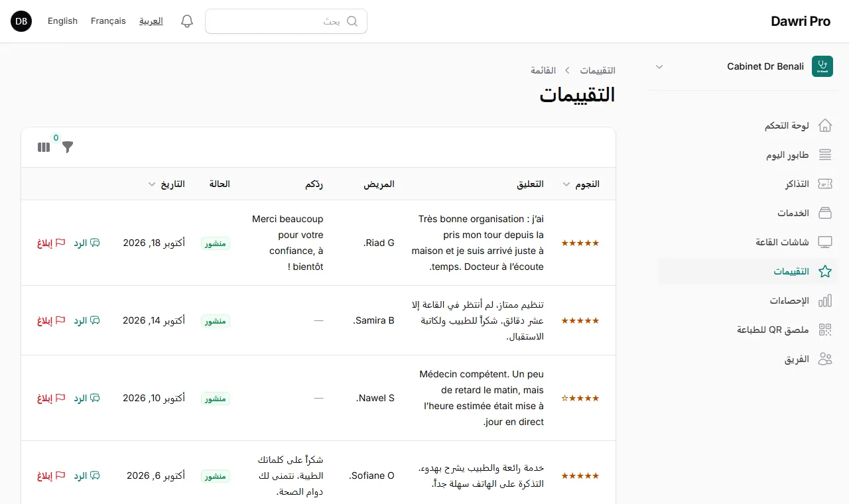
Task: Open لوحة التحكم from the sidebar
Action: [748, 125]
